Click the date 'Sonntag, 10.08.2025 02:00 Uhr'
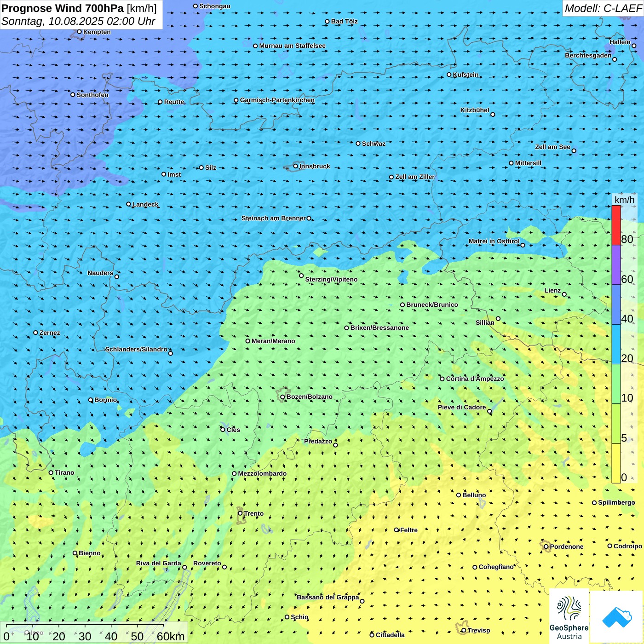 pos(78,21)
